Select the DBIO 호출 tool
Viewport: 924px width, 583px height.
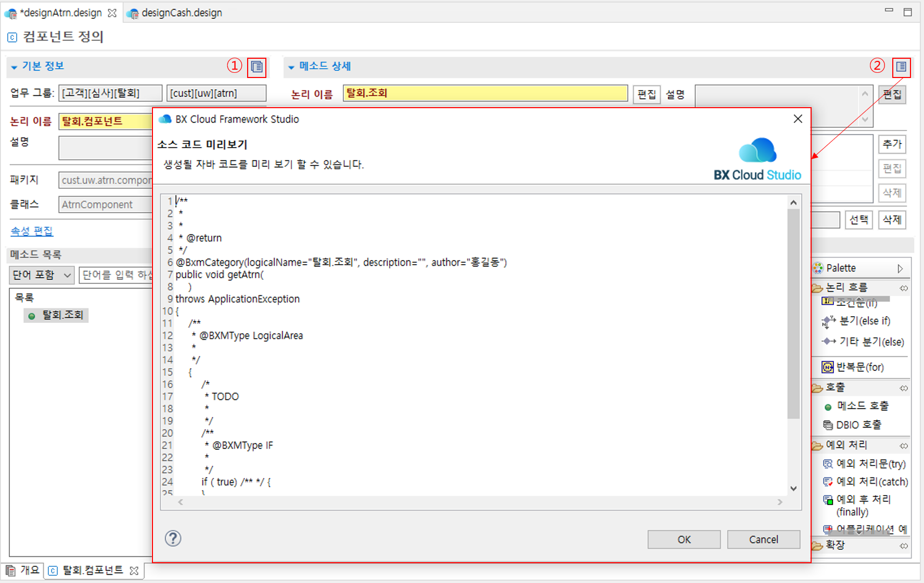(857, 424)
